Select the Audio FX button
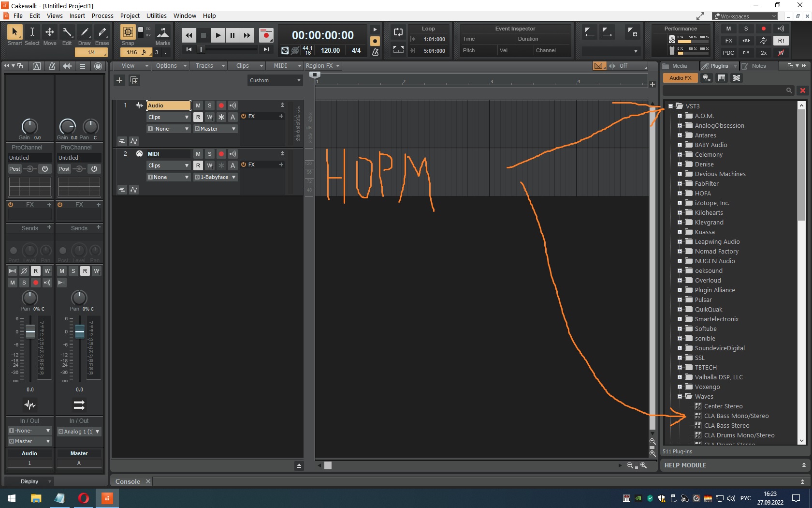This screenshot has width=812, height=508. (x=680, y=78)
